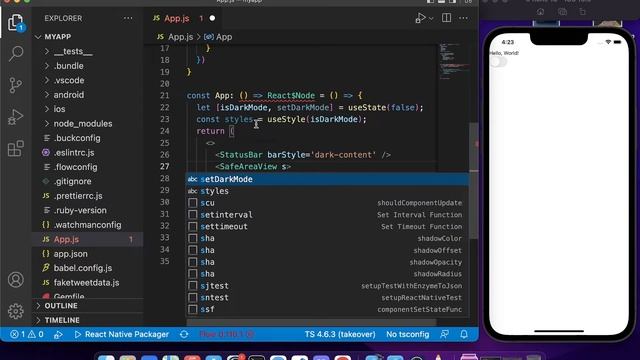The width and height of the screenshot is (640, 360).
Task: Click the feedback icon in status bar
Action: (x=444, y=334)
